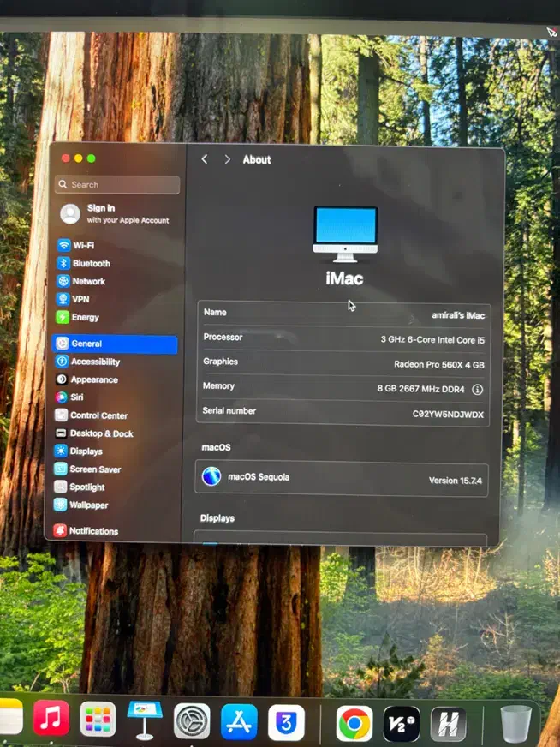The height and width of the screenshot is (747, 560).
Task: Open System Settings from the Dock
Action: coord(192,721)
